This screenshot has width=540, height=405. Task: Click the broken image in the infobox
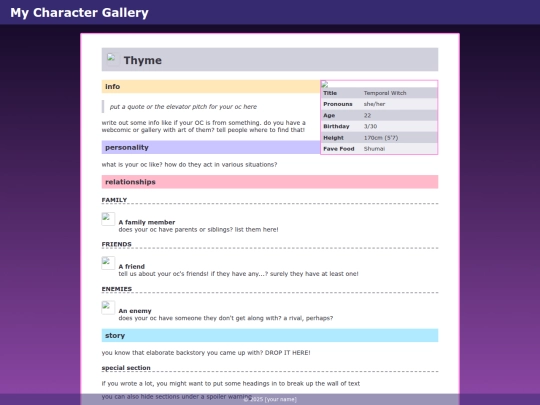coord(324,84)
